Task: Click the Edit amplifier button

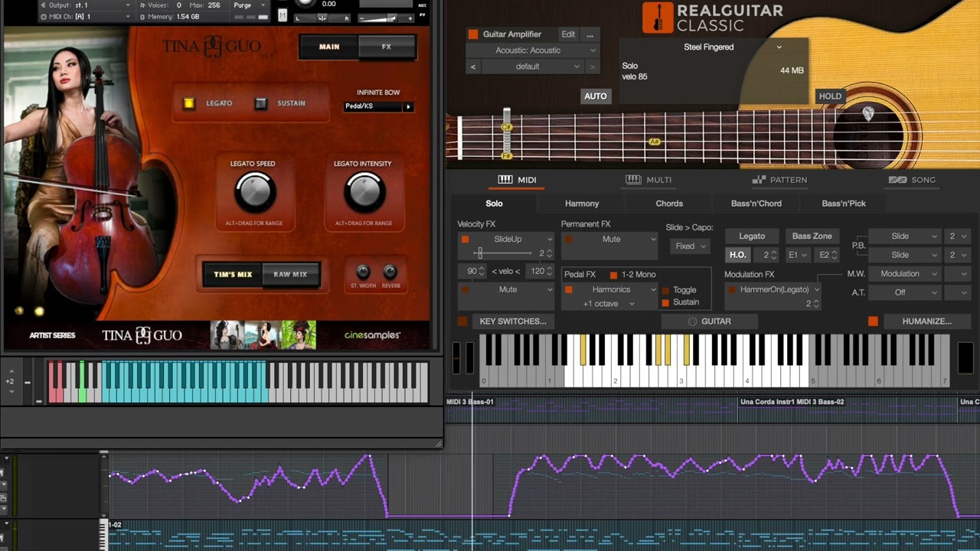Action: pyautogui.click(x=568, y=34)
